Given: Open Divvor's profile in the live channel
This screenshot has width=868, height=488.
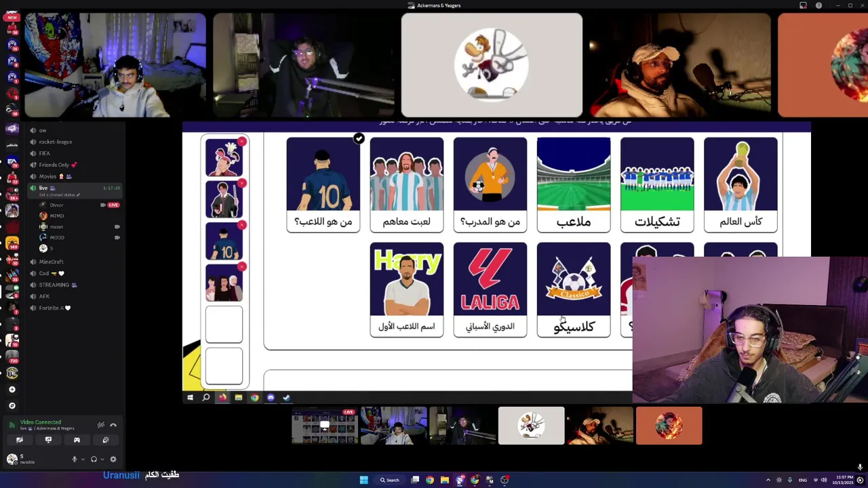Looking at the screenshot, I should [x=56, y=205].
